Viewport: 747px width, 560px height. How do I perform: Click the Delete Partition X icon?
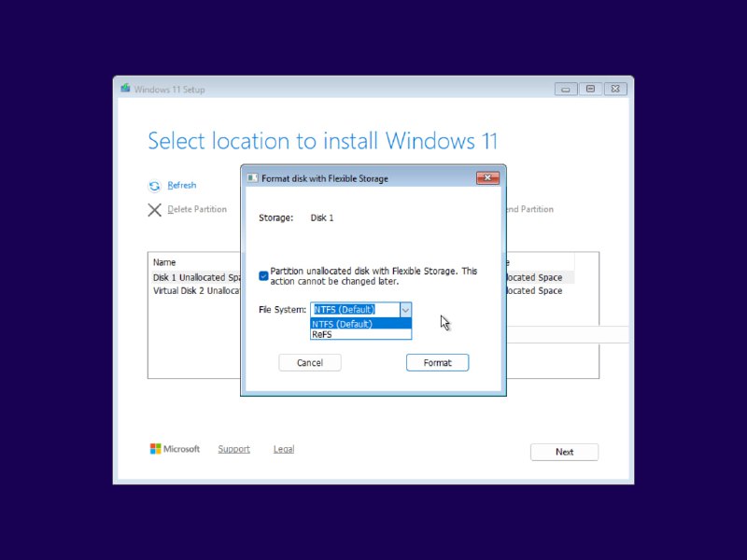coord(155,210)
